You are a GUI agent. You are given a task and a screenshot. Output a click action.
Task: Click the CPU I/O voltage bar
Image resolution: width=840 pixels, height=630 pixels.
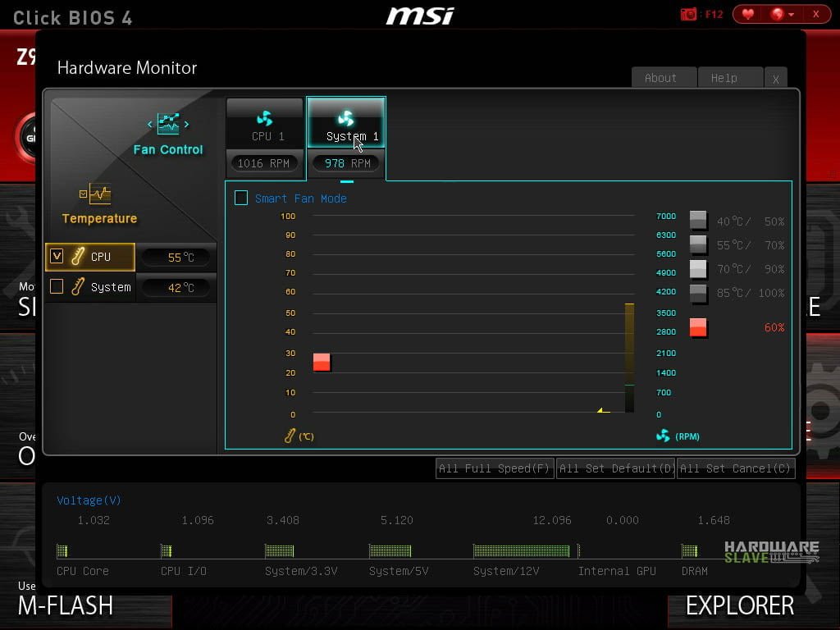pos(166,550)
